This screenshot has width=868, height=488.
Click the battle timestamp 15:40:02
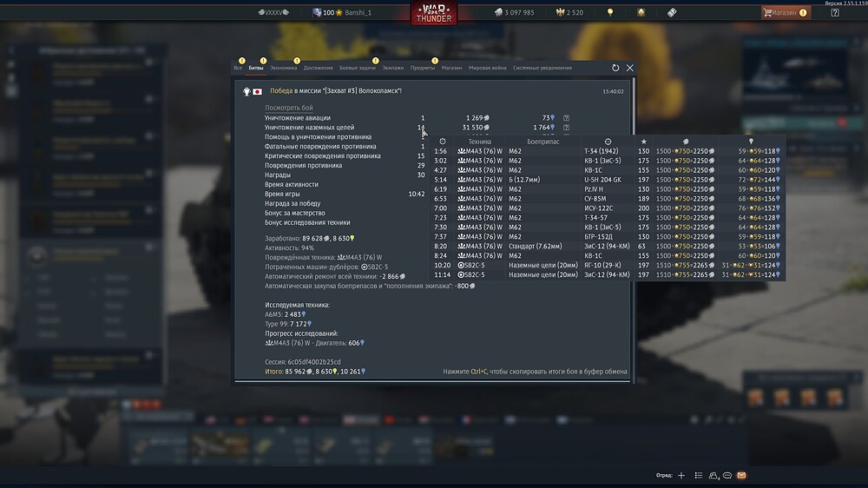[x=613, y=91]
